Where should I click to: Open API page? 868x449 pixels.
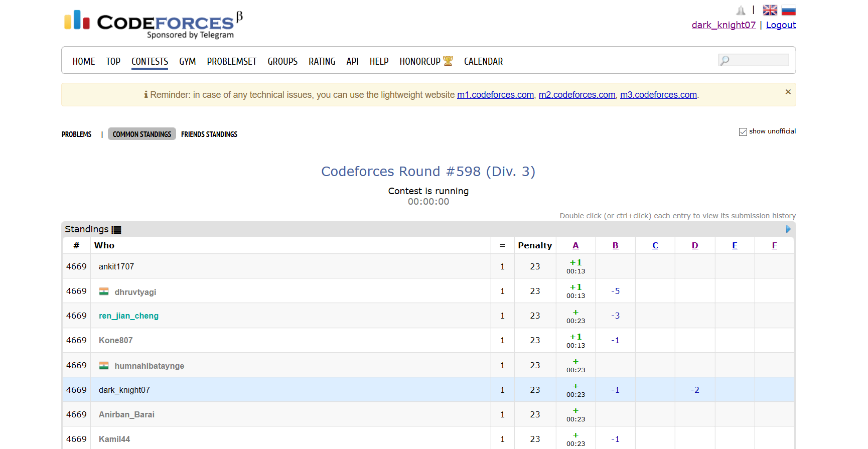pos(352,61)
